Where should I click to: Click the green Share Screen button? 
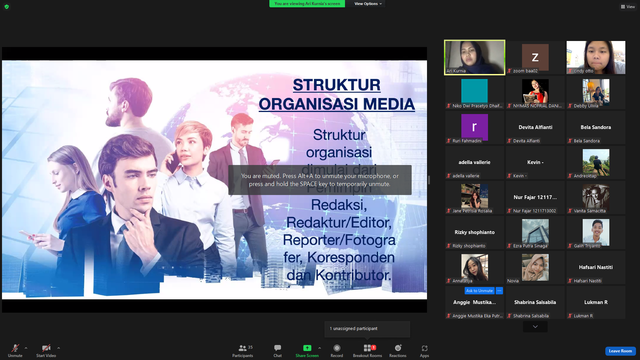click(307, 350)
